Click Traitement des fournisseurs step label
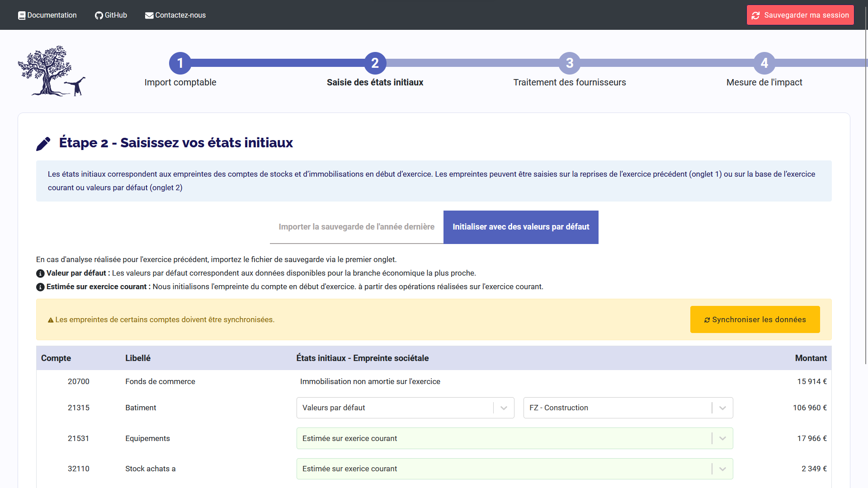 coord(570,82)
